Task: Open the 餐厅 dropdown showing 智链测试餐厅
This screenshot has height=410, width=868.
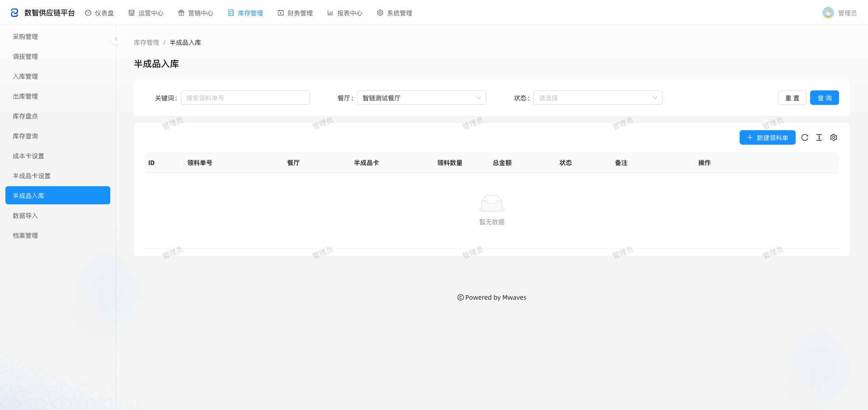Action: (x=422, y=98)
